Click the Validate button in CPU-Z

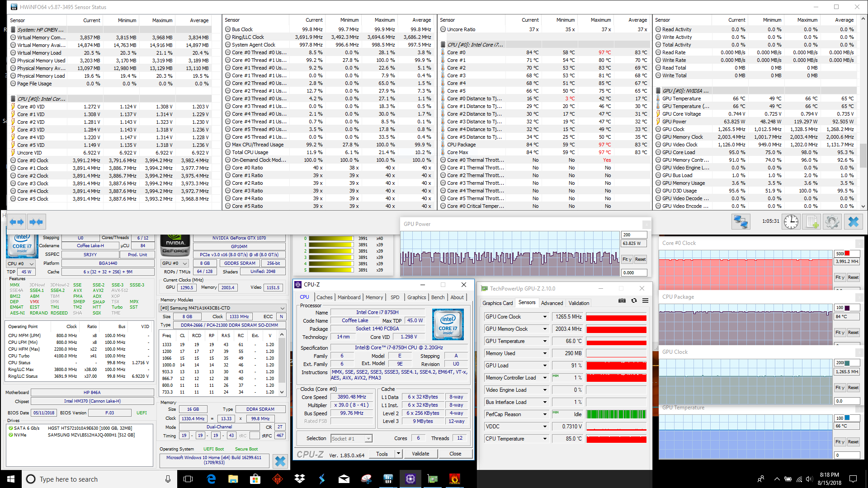pyautogui.click(x=420, y=454)
